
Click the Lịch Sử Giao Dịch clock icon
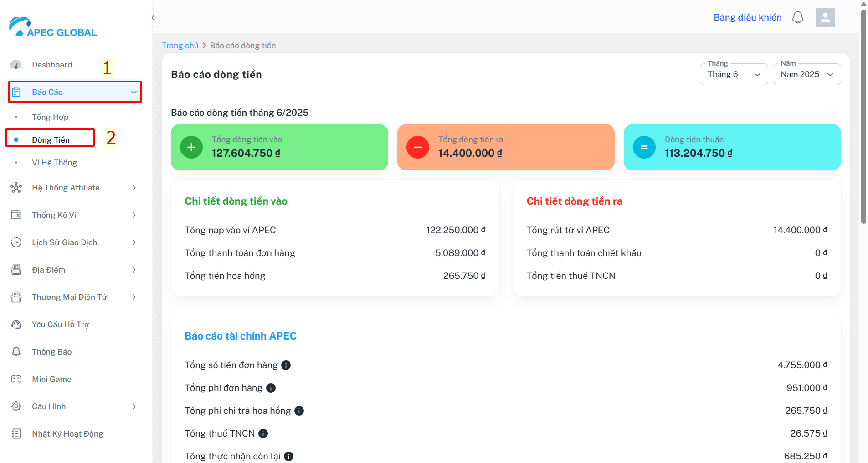coord(16,242)
